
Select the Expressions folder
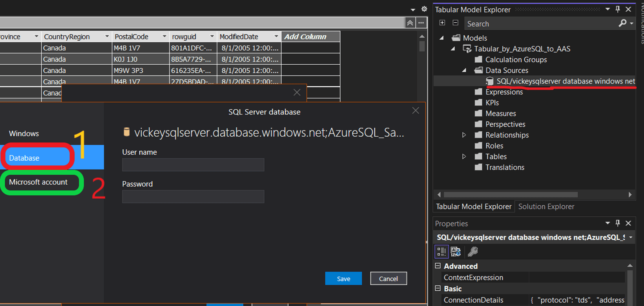[x=504, y=92]
